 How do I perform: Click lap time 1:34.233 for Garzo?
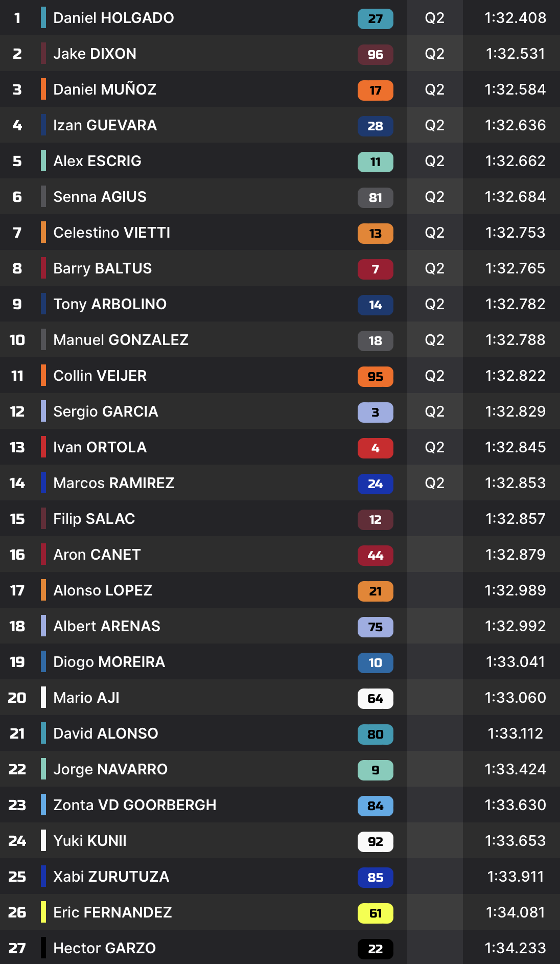[515, 948]
